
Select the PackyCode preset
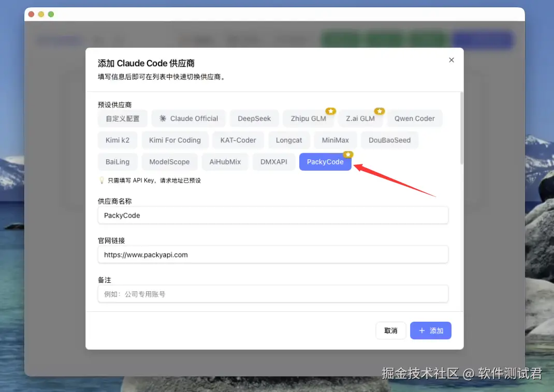[x=325, y=162]
